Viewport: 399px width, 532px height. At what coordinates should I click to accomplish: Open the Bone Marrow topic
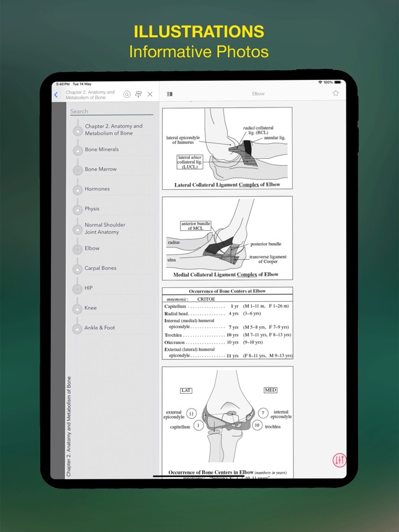coord(101,169)
